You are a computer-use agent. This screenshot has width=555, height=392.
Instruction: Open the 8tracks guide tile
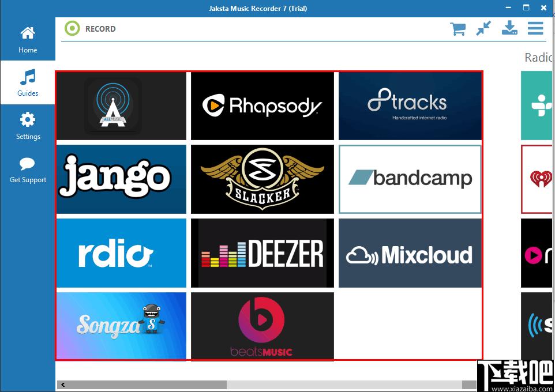click(x=410, y=106)
